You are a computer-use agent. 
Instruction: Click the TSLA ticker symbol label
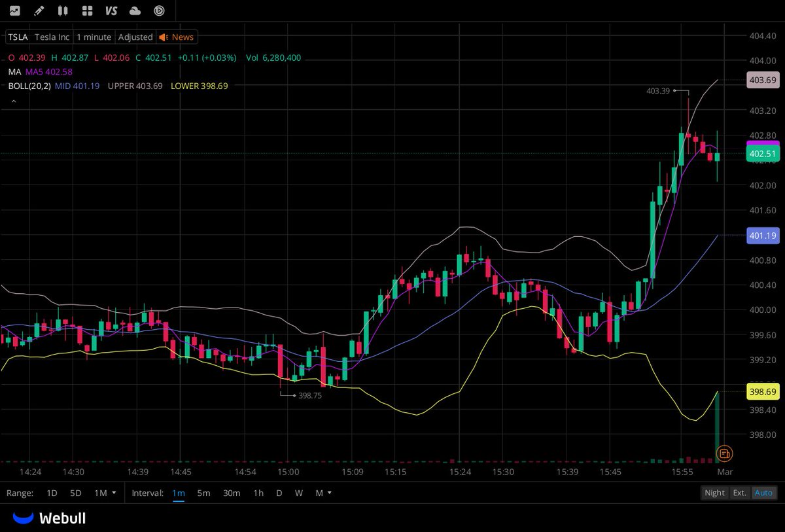[18, 37]
